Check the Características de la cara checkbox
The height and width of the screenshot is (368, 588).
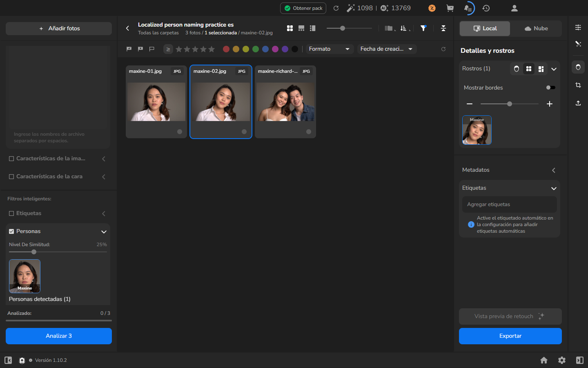pos(11,177)
